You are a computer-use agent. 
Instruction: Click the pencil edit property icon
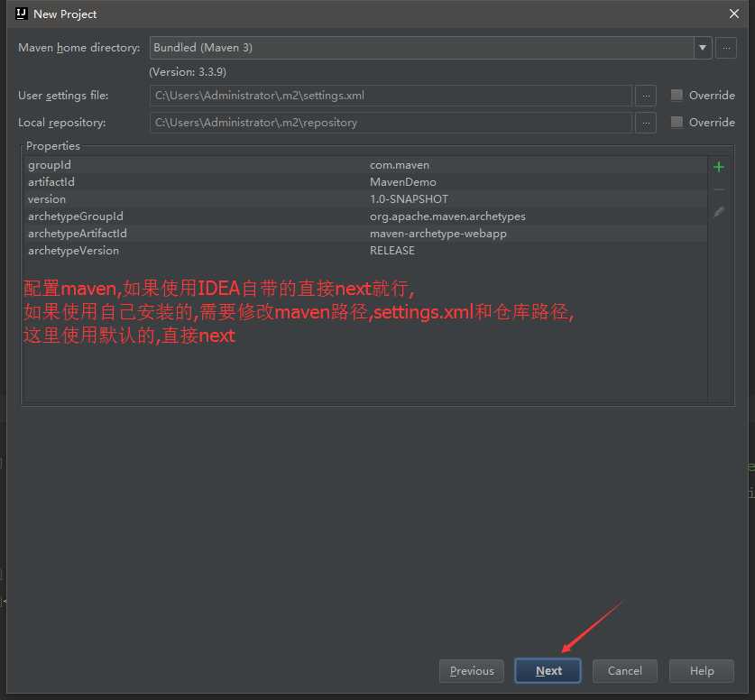718,212
